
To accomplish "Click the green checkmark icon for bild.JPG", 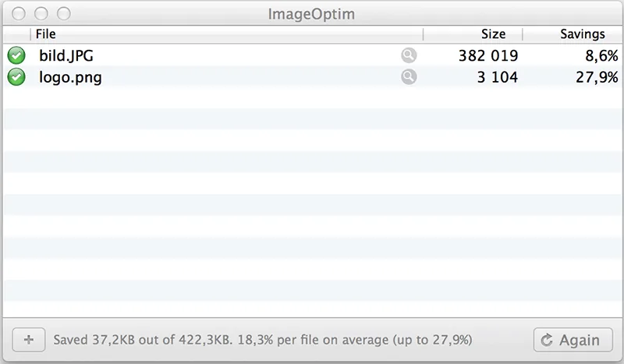I will point(16,55).
